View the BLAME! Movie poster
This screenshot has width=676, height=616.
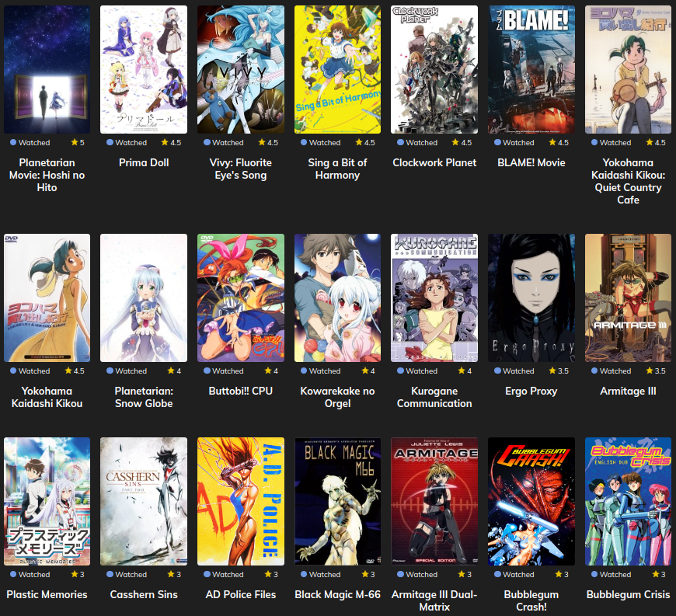(531, 69)
